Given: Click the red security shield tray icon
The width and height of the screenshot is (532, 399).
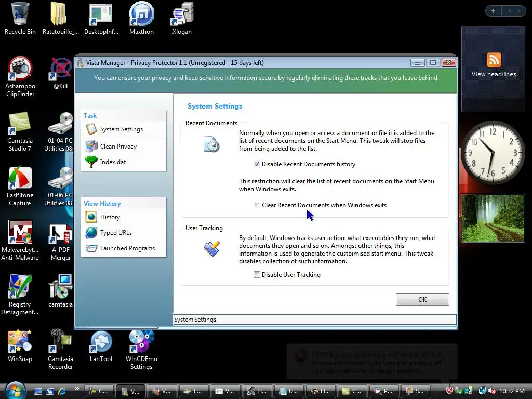Looking at the screenshot, I should coord(449,391).
